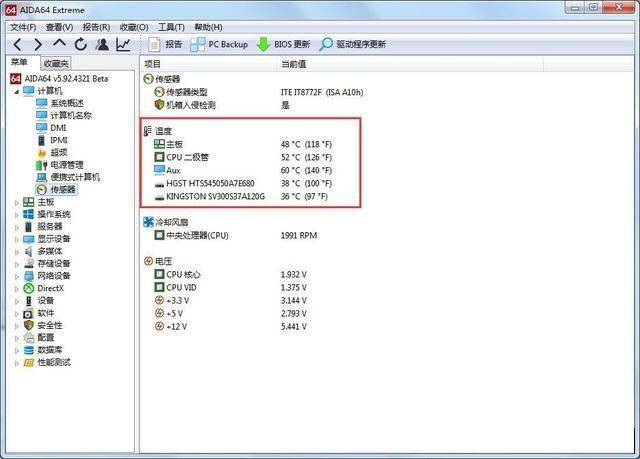Expand the 服务器 tree node

click(x=17, y=227)
